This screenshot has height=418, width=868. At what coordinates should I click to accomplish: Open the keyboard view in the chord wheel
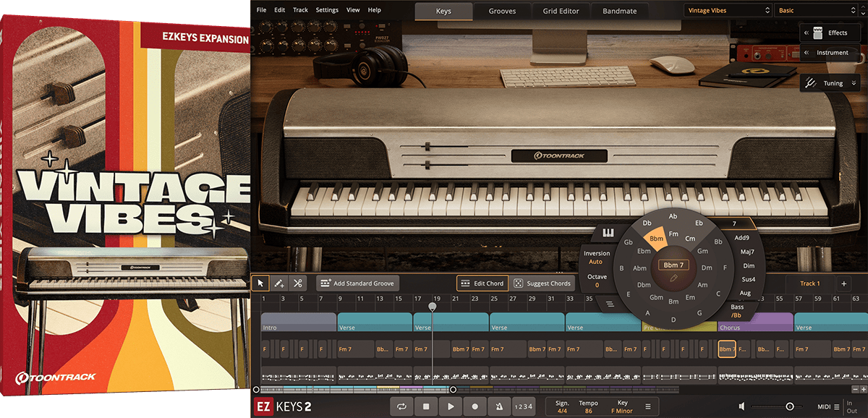click(x=608, y=233)
